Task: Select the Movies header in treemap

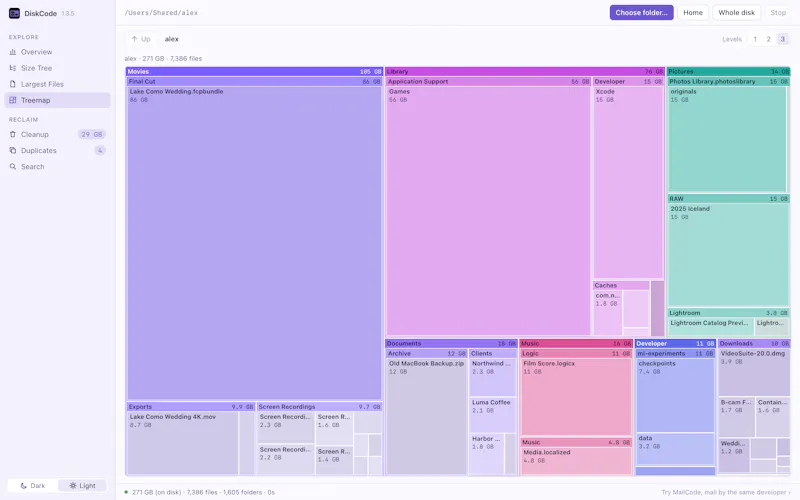Action: click(254, 71)
